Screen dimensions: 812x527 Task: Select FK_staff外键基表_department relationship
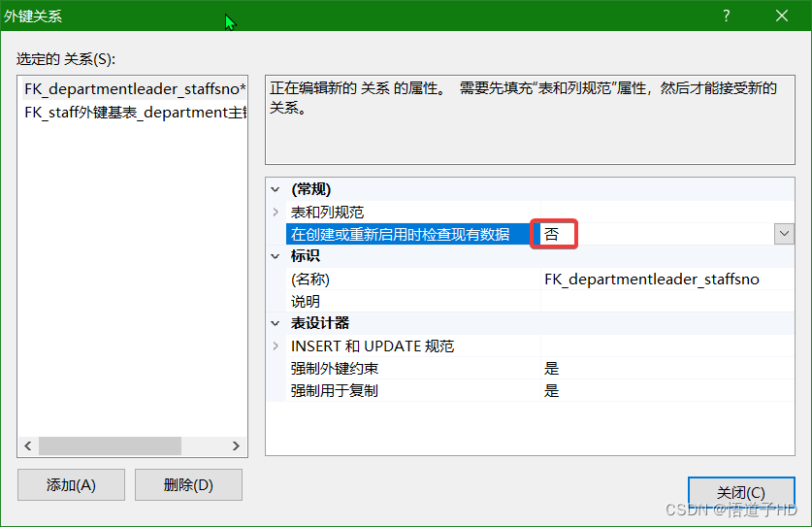[135, 112]
